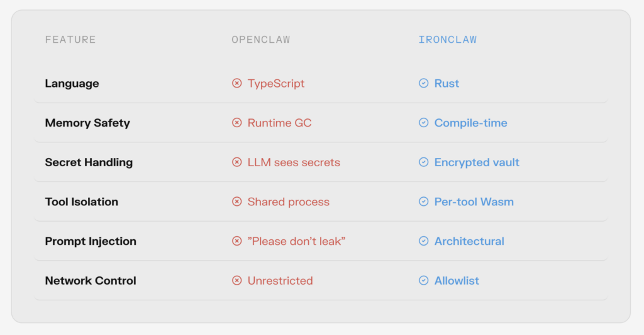Click the X icon beside Shared process
The height and width of the screenshot is (335, 644).
point(236,202)
